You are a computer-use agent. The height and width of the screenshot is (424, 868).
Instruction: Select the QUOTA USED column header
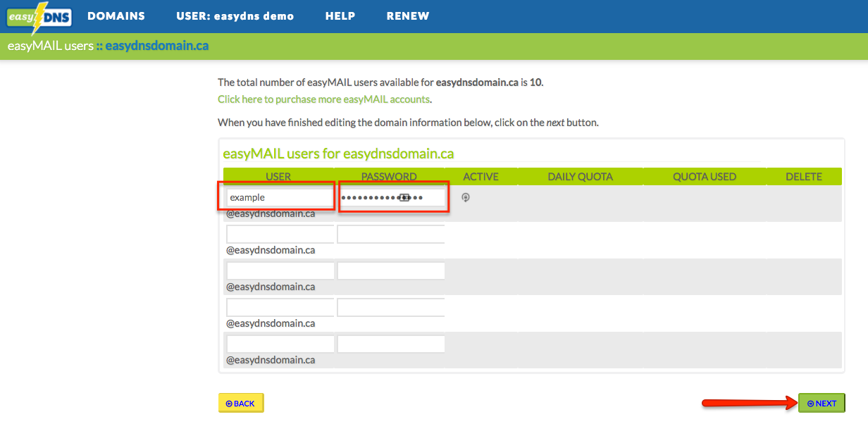pos(705,177)
